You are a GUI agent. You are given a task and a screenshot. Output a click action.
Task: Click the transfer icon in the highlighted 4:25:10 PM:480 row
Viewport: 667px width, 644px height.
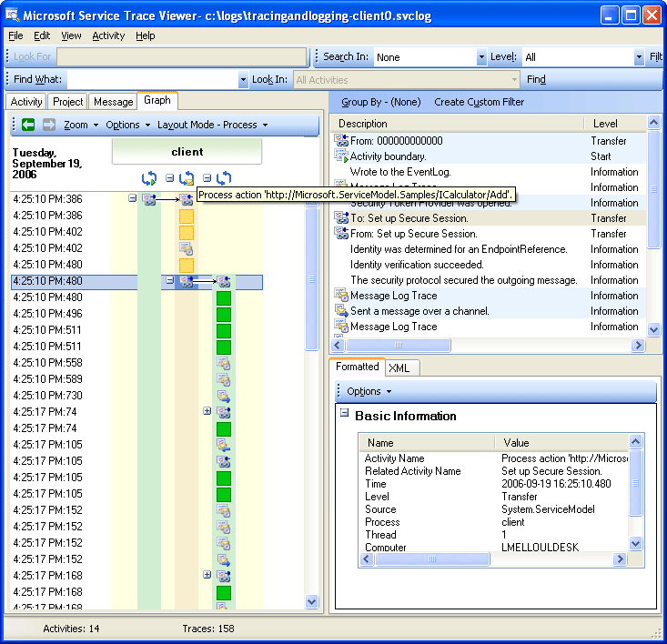coord(187,282)
